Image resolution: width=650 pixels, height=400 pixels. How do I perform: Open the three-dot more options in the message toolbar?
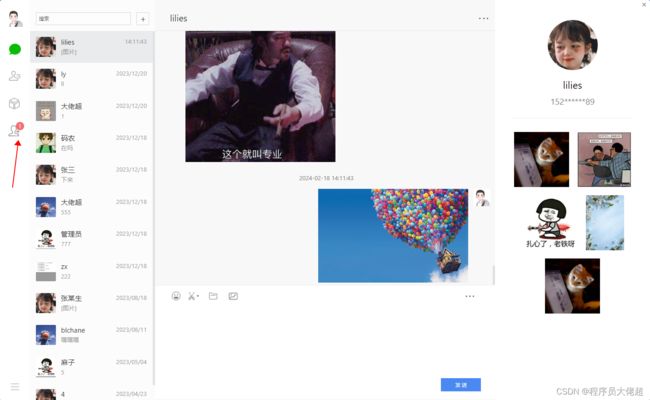click(470, 296)
